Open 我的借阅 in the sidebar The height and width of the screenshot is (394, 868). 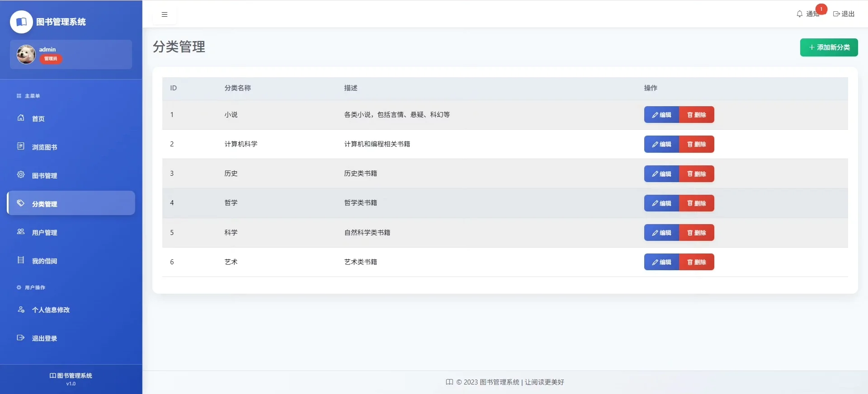pyautogui.click(x=71, y=261)
